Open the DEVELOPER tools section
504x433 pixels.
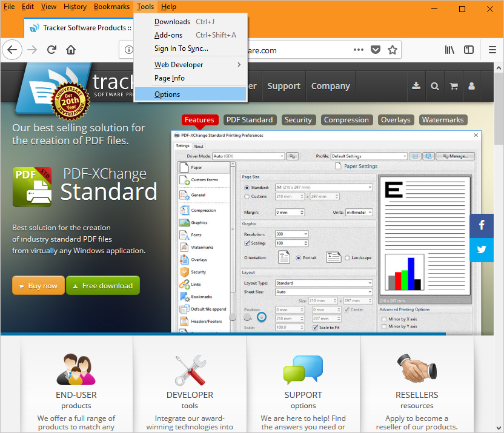pos(190,394)
